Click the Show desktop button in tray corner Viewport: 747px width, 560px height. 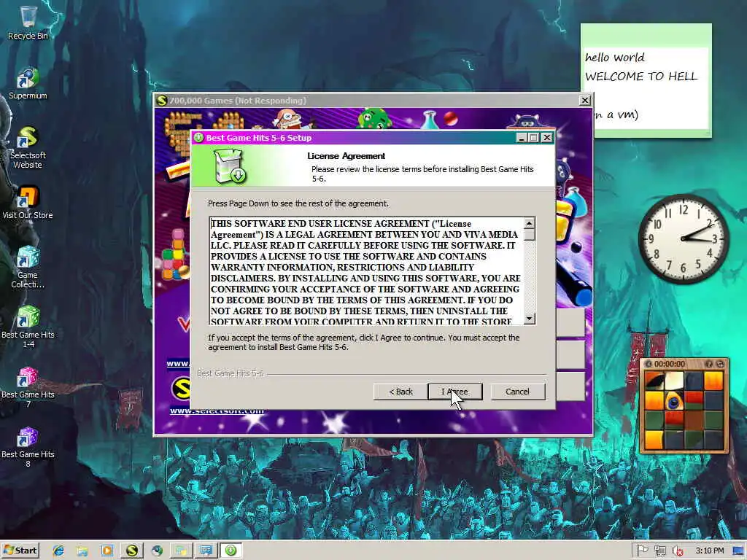pos(739,551)
